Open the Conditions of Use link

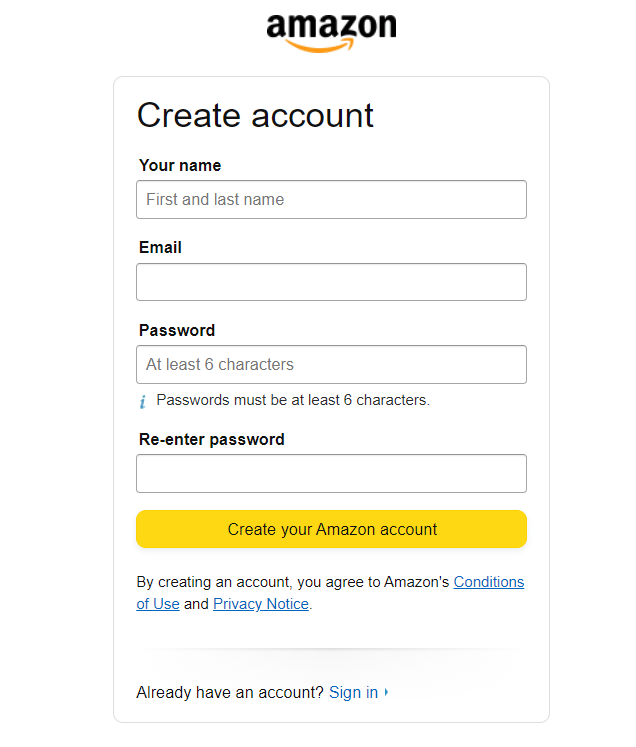pos(488,582)
